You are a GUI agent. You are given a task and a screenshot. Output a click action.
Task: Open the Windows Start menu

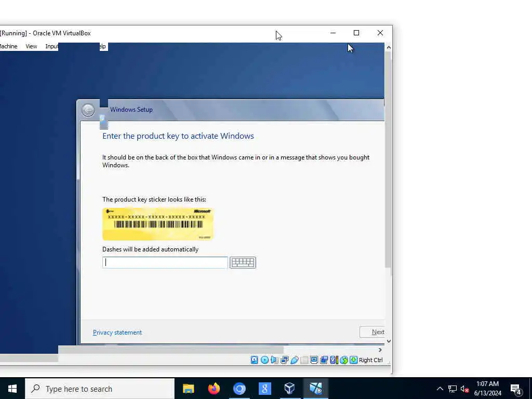pos(12,389)
